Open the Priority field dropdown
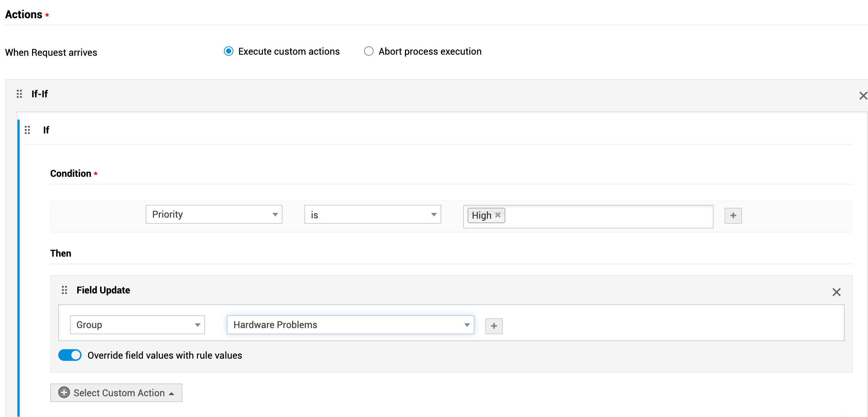Image resolution: width=868 pixels, height=417 pixels. tap(214, 215)
